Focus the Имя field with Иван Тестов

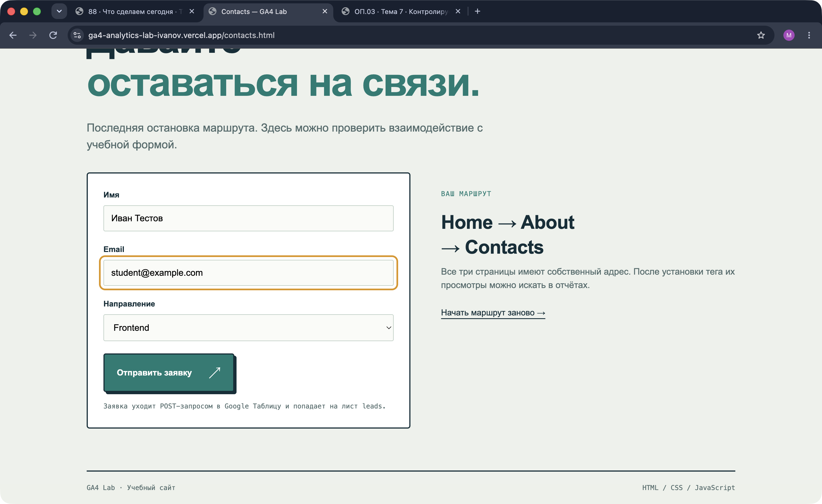[248, 218]
